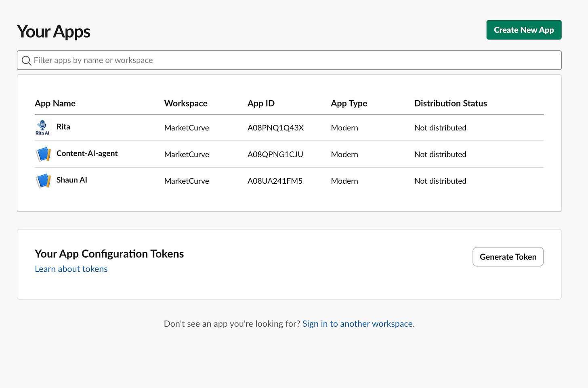The height and width of the screenshot is (388, 588).
Task: Open the Content-AI-agent app name
Action: (x=87, y=153)
